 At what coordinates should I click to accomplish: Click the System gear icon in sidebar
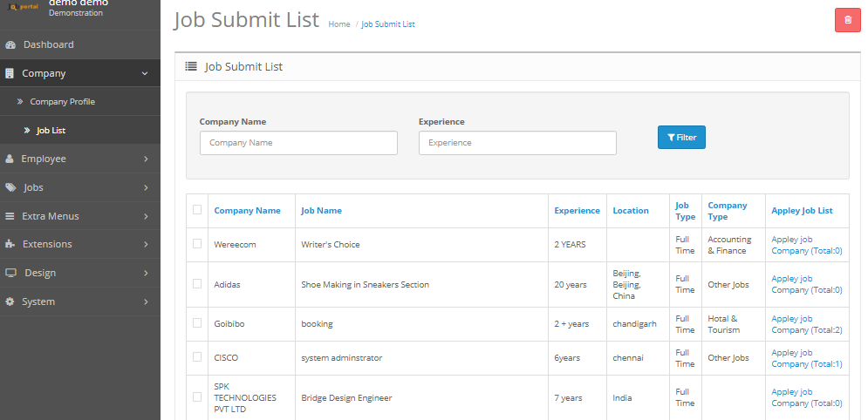point(10,301)
